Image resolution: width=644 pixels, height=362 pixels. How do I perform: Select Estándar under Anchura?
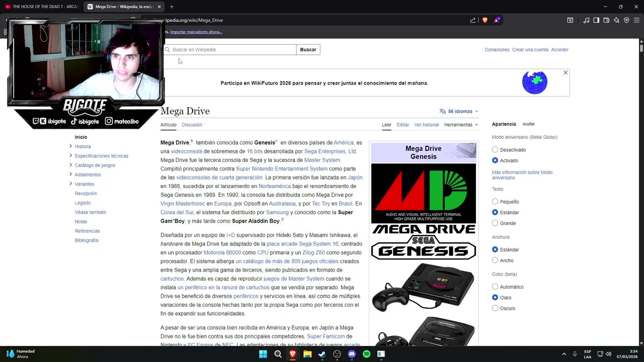click(495, 249)
